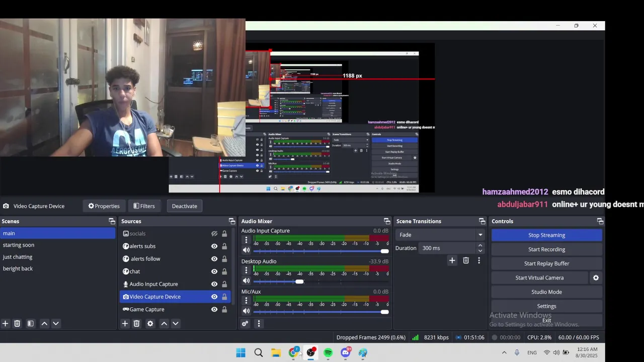
Task: Increase transition duration stepper up
Action: (480, 245)
